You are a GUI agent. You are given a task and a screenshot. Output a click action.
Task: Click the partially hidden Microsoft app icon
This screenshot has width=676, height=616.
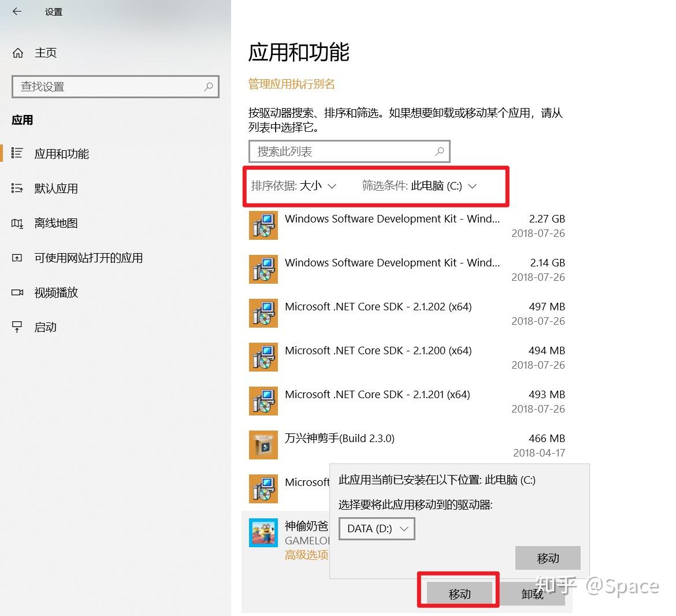263,489
